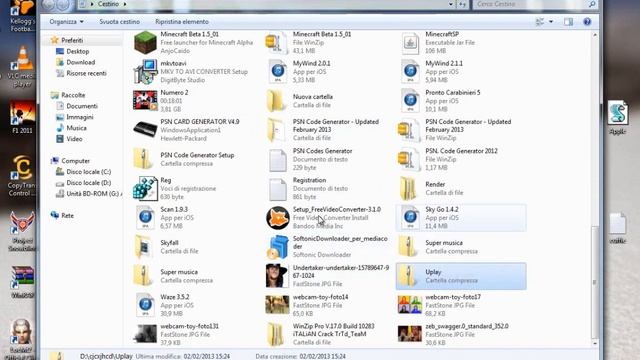Select the WinZip Pro V.17.0 crack folder icon
The width and height of the screenshot is (640, 360).
(x=276, y=334)
